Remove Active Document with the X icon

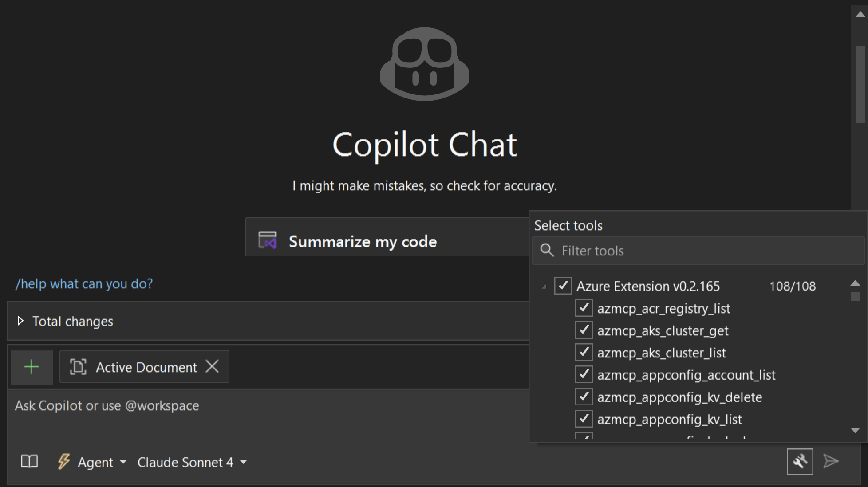[x=213, y=366]
